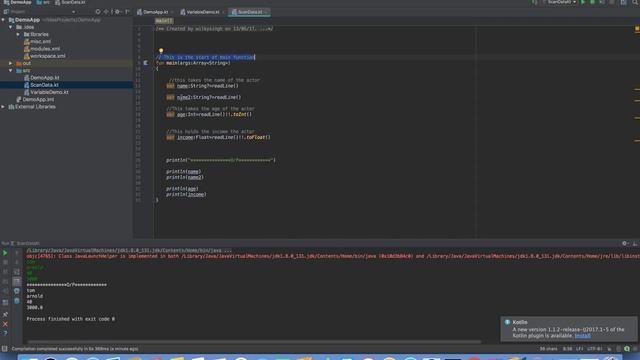Click the UTF-8 encoding entry in the status bar

tap(594, 349)
